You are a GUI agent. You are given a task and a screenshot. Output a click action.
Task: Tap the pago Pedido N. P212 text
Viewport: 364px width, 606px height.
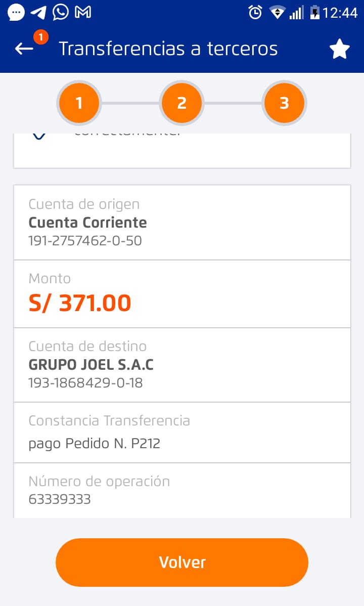(95, 444)
